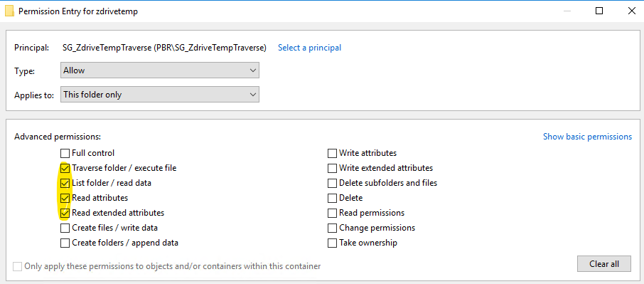Check Create files / write data
This screenshot has height=284, width=644.
[x=65, y=228]
